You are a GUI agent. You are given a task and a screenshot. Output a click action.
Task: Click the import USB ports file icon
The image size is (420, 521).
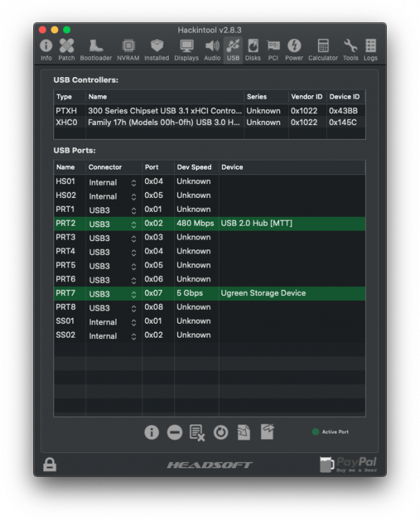(x=244, y=432)
